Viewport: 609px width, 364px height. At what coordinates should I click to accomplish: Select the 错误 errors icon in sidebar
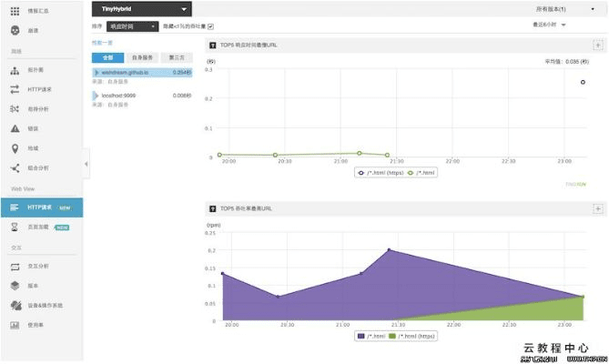point(15,128)
